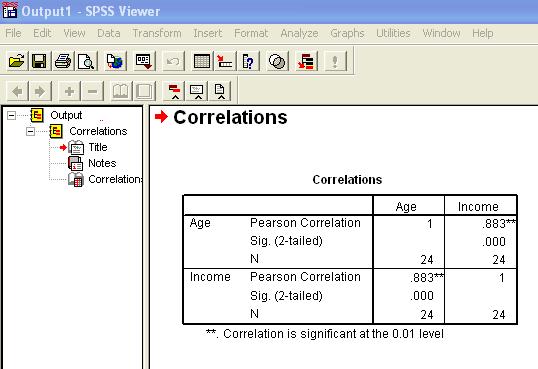Open the View menu

(x=74, y=33)
